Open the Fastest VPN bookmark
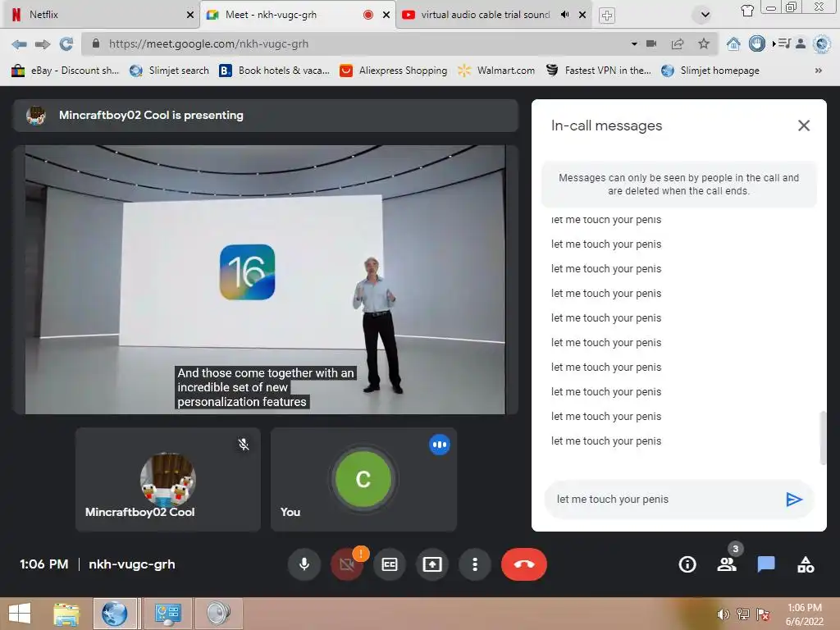This screenshot has height=630, width=840. (598, 71)
